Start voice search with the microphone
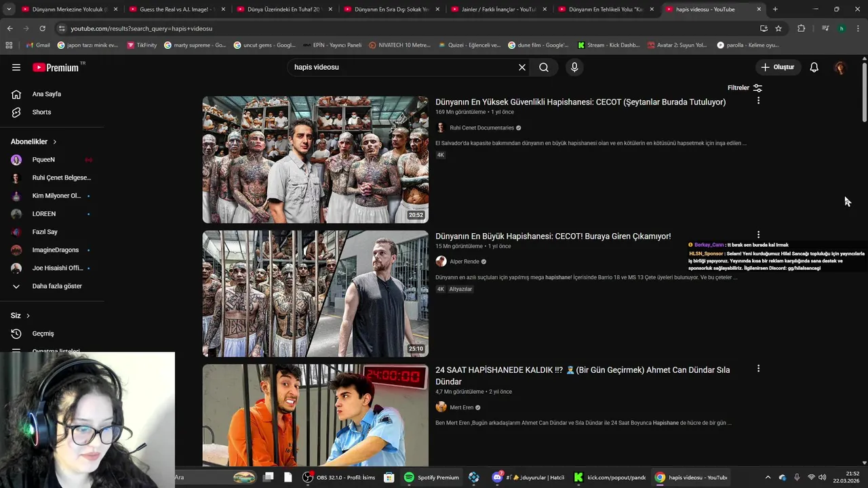This screenshot has height=488, width=868. coord(574,67)
